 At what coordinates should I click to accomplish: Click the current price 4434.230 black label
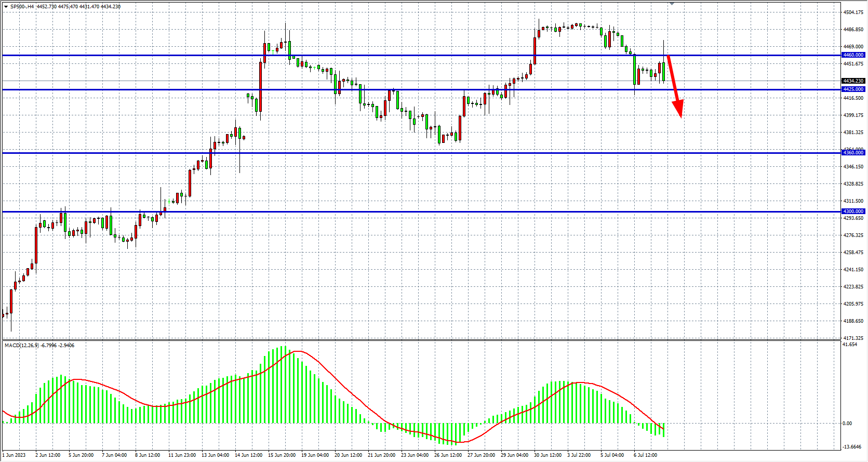click(853, 81)
